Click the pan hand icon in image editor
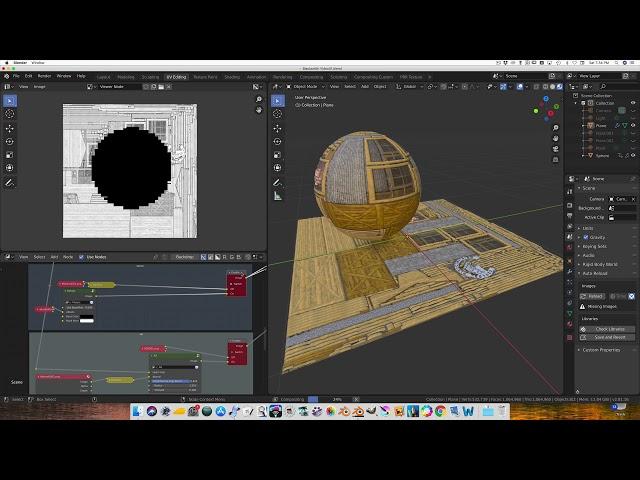The image size is (640, 480). coord(258,109)
